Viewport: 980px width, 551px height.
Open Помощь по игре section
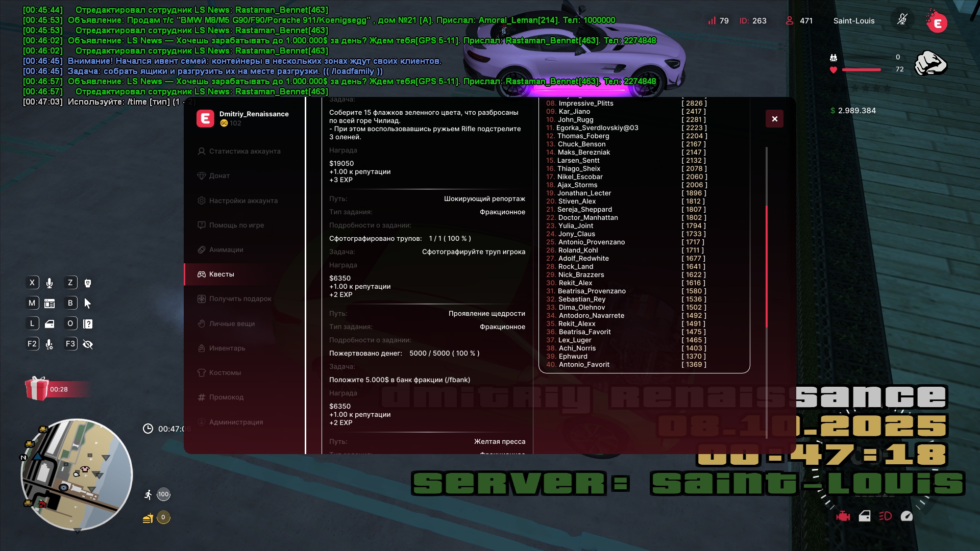pyautogui.click(x=236, y=225)
